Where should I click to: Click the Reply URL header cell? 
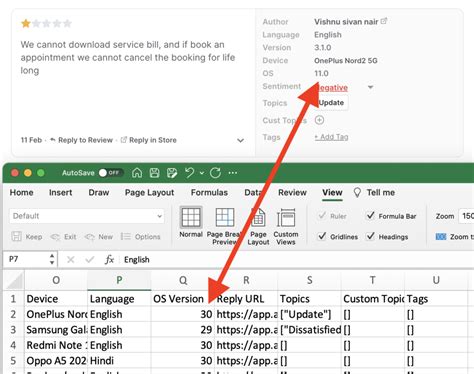246,299
